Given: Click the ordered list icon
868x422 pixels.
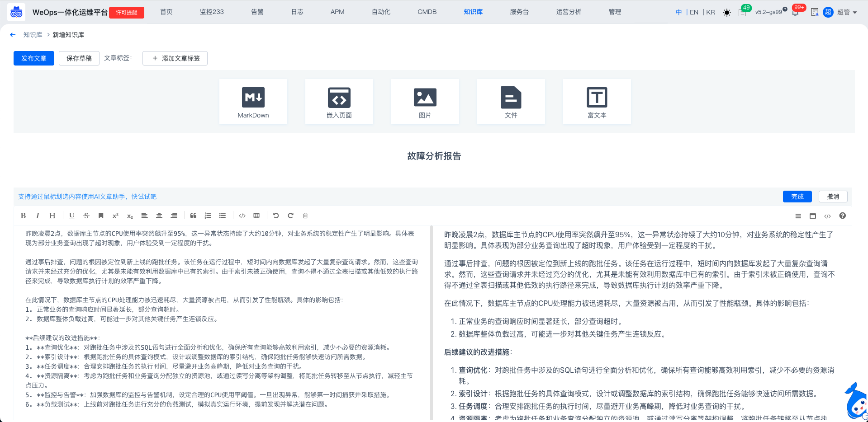Looking at the screenshot, I should [208, 216].
